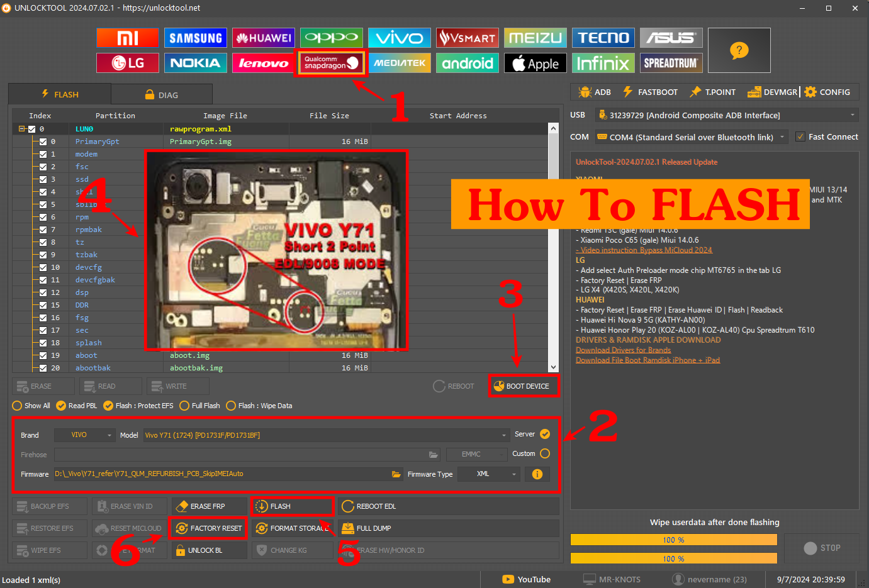Select the Vsmart brand icon
The height and width of the screenshot is (588, 869).
(x=467, y=38)
